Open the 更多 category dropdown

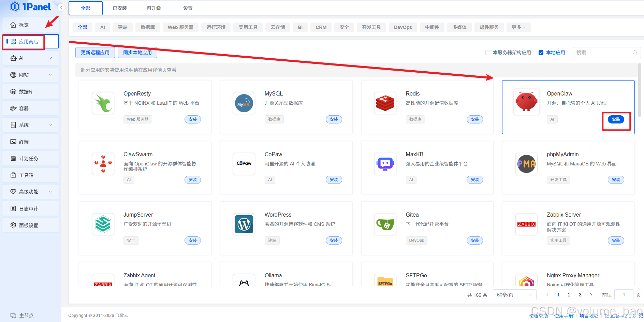[x=518, y=27]
